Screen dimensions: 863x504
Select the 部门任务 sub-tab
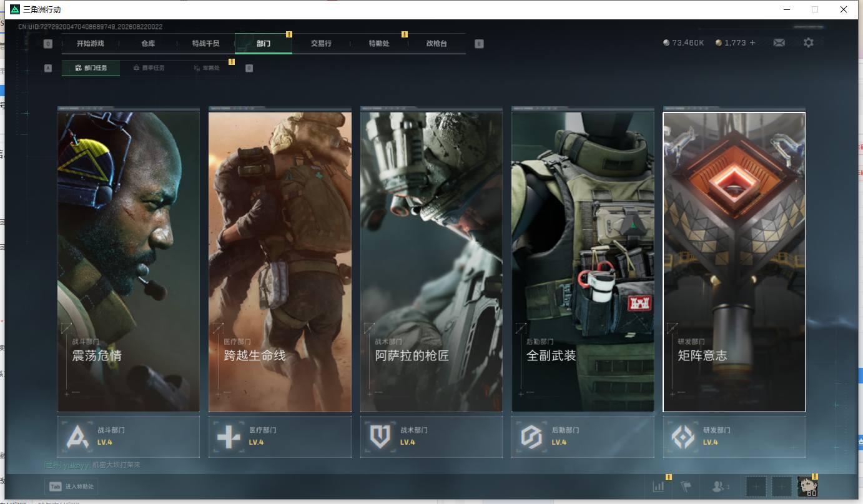click(91, 67)
